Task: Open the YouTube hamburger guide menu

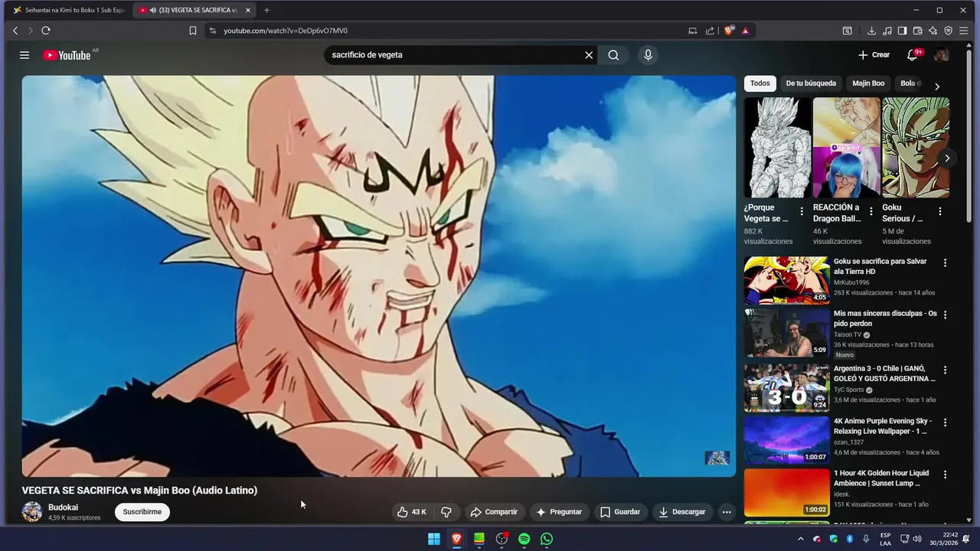Action: tap(24, 55)
